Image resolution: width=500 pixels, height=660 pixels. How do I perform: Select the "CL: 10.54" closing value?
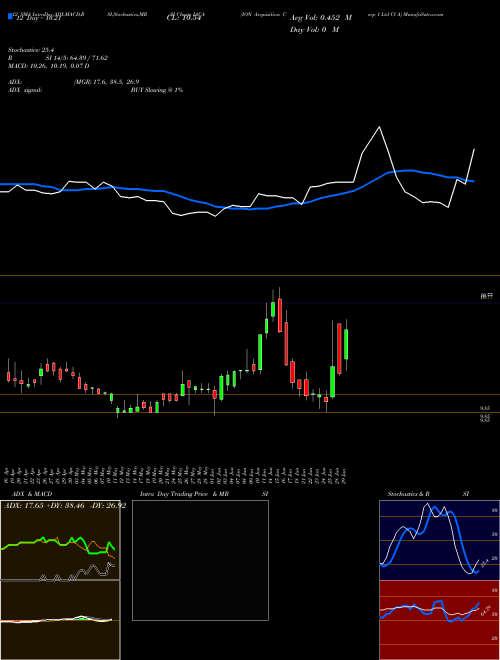[184, 18]
